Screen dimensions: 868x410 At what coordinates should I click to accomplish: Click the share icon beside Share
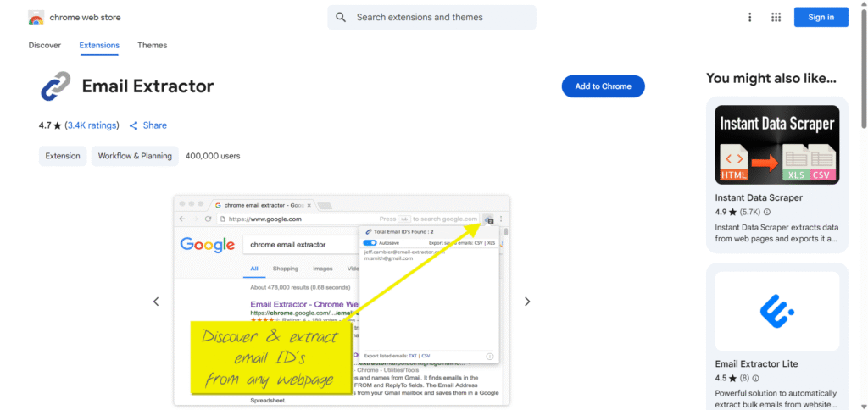tap(133, 125)
